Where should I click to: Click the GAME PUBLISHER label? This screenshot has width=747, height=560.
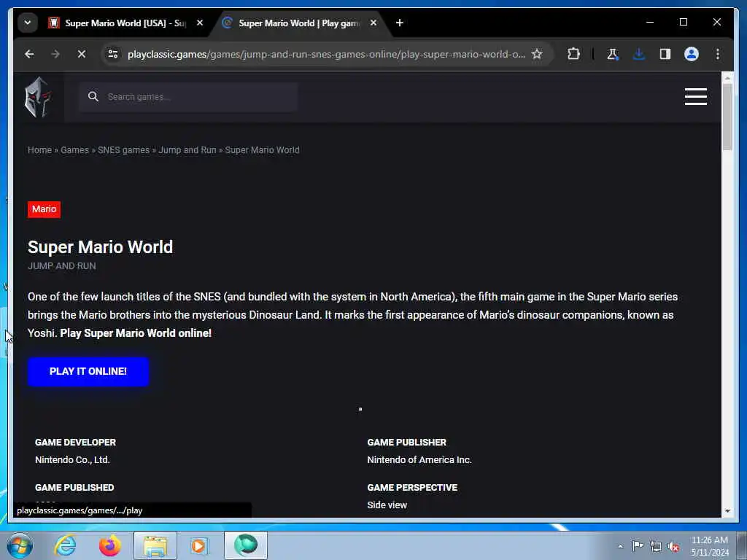point(407,443)
